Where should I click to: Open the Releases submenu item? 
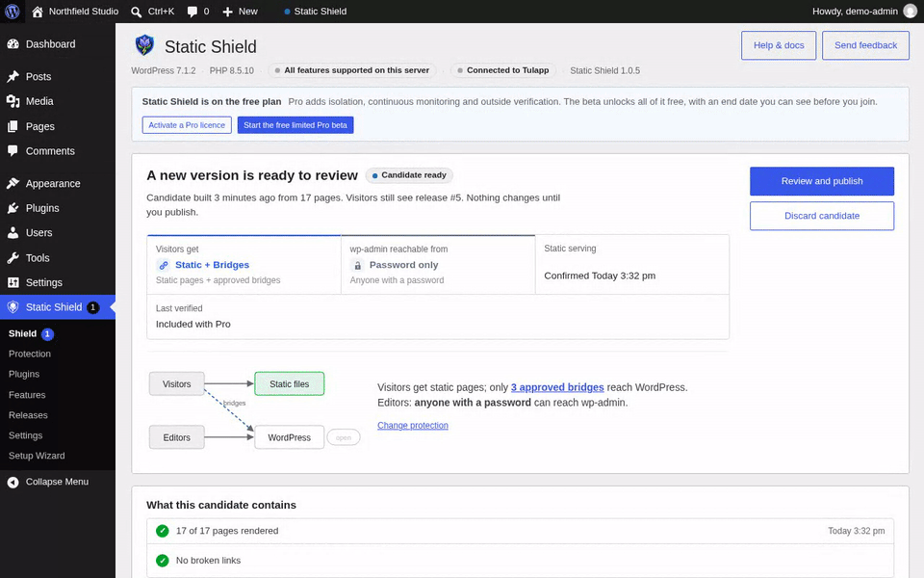pos(28,415)
